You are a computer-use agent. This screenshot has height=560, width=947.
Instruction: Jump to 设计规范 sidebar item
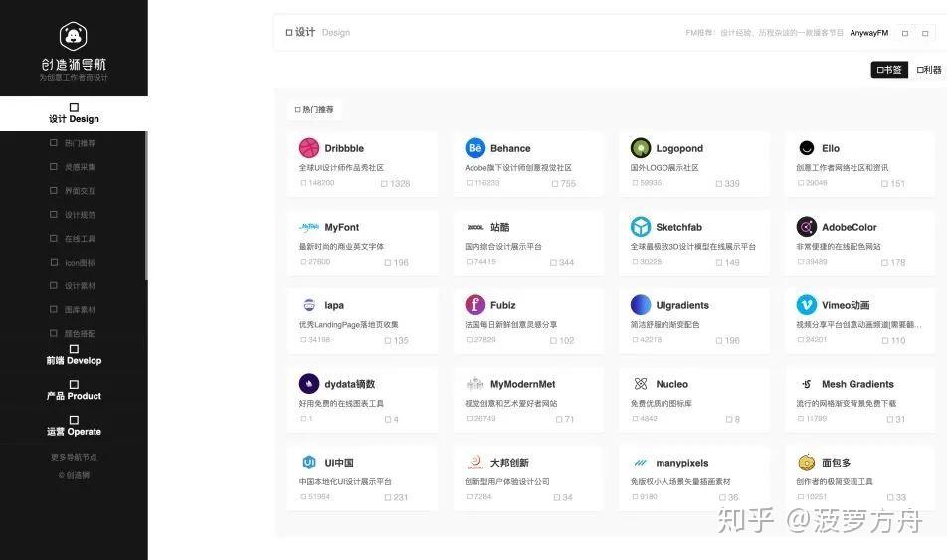click(73, 215)
